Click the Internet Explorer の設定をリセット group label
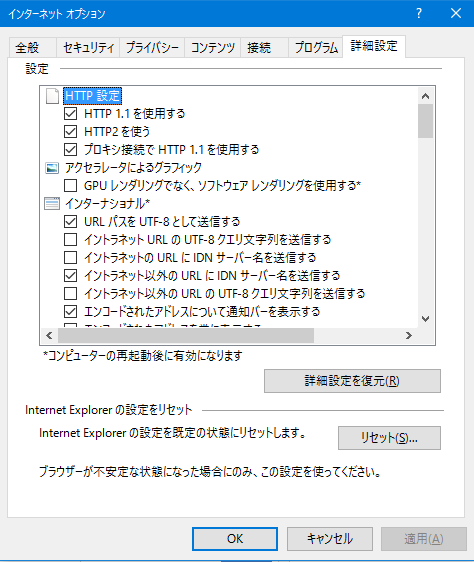474x562 pixels. pyautogui.click(x=109, y=410)
